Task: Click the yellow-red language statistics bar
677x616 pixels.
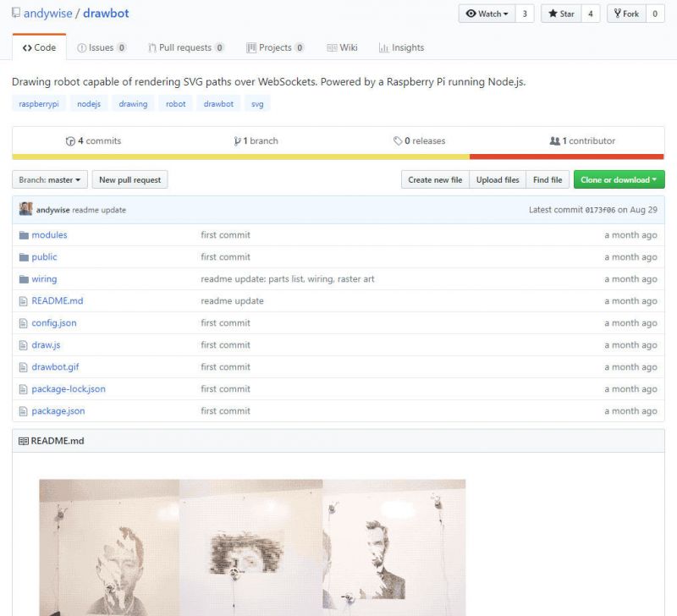Action: coord(338,156)
